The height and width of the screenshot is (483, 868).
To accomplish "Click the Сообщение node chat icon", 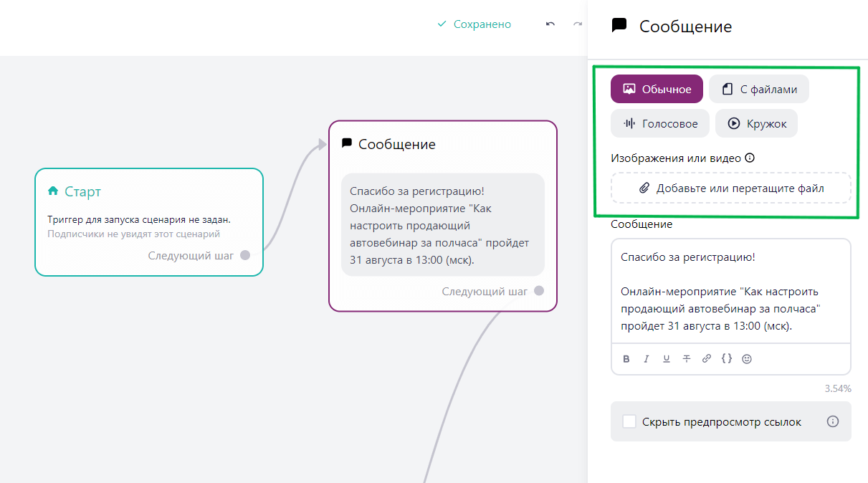I will [347, 143].
